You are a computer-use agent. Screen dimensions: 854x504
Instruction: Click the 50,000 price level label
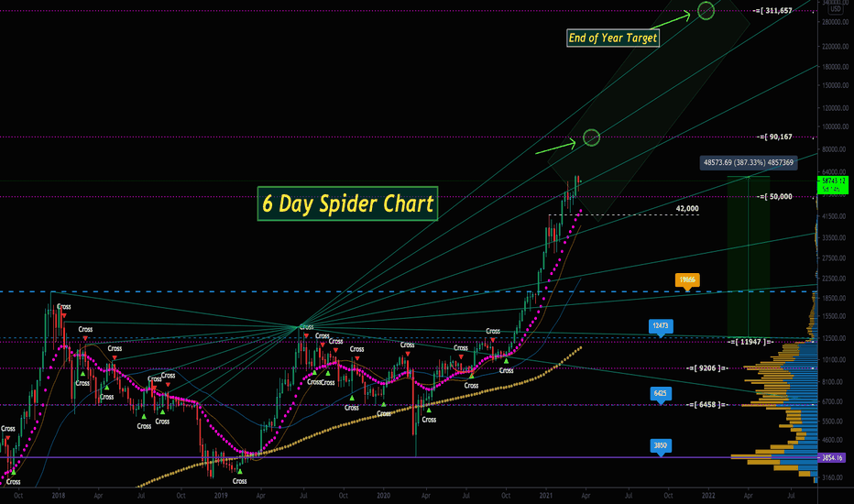point(775,197)
